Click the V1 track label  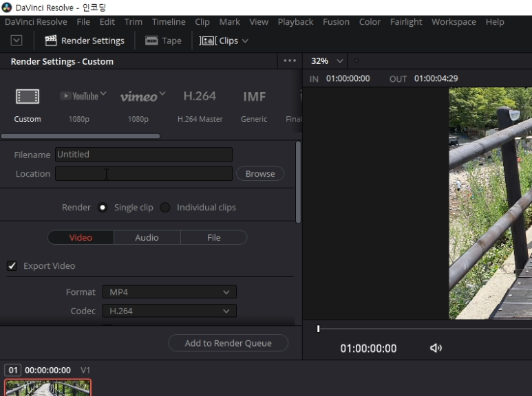click(x=85, y=371)
